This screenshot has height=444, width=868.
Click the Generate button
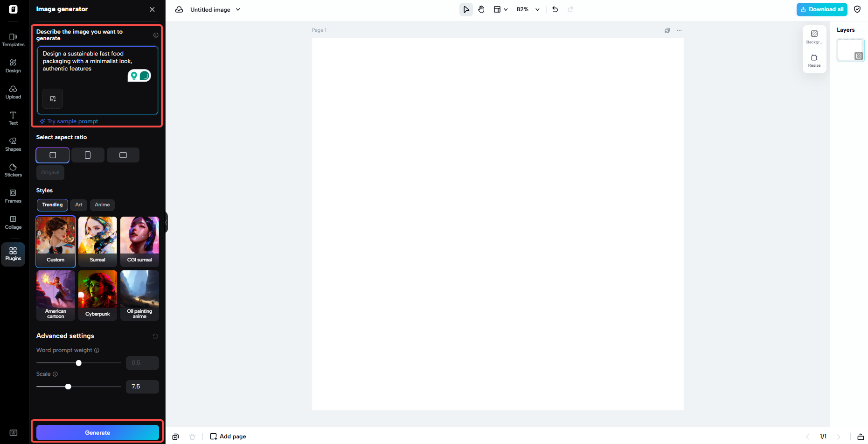click(97, 432)
